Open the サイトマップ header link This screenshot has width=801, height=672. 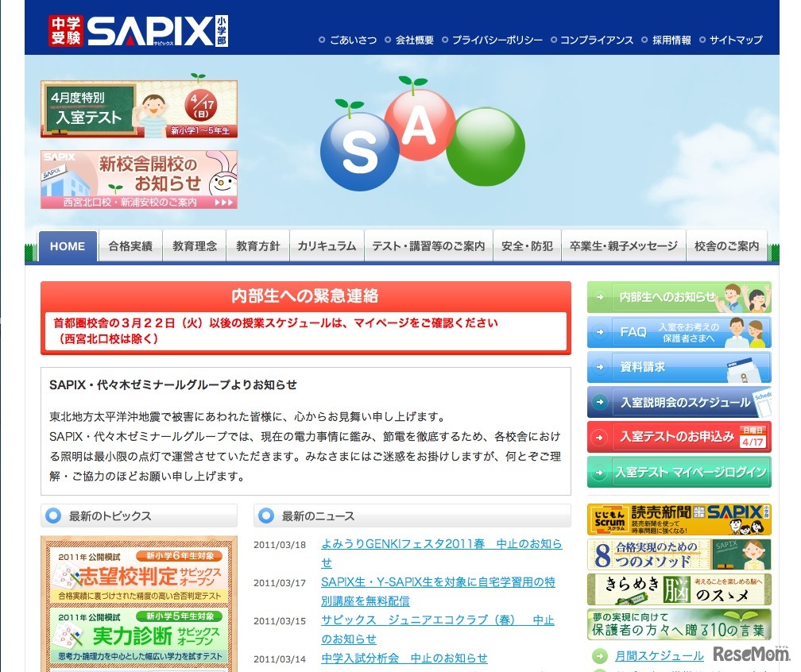tap(736, 40)
